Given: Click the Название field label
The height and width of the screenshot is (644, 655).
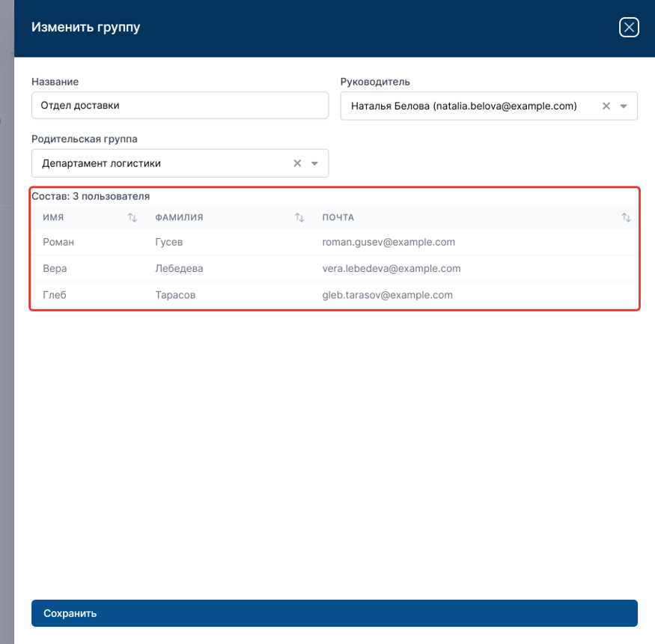Looking at the screenshot, I should click(55, 82).
